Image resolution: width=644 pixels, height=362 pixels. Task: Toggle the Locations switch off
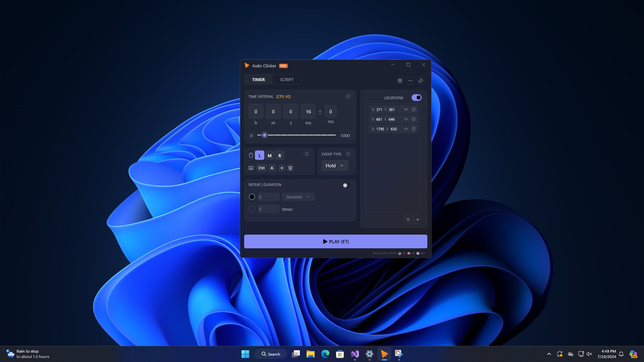416,98
